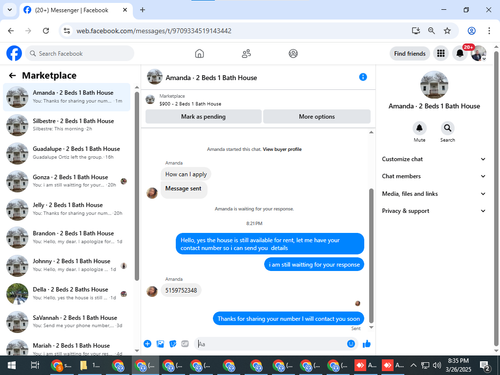Open a new browser tab
This screenshot has width=500, height=375.
(142, 10)
